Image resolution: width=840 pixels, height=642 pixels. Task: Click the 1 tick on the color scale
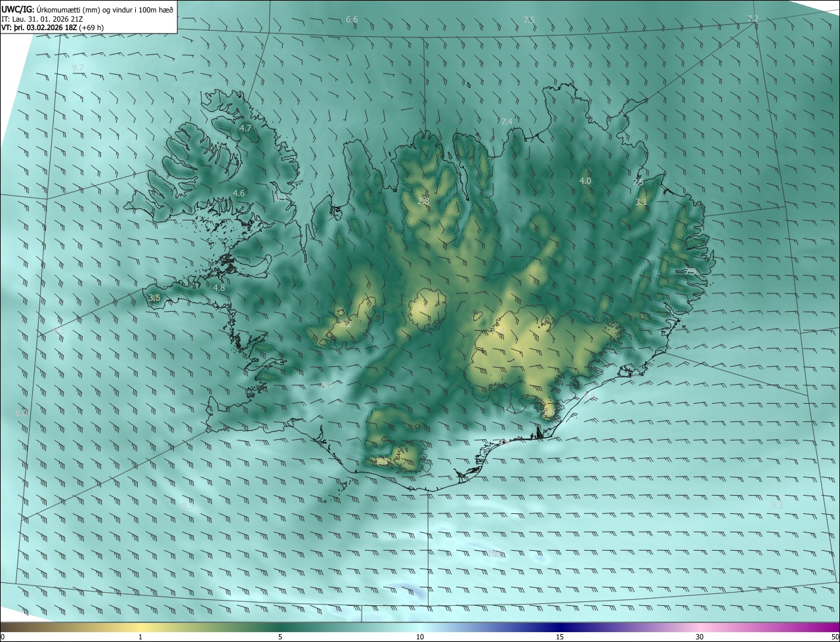pos(140,637)
